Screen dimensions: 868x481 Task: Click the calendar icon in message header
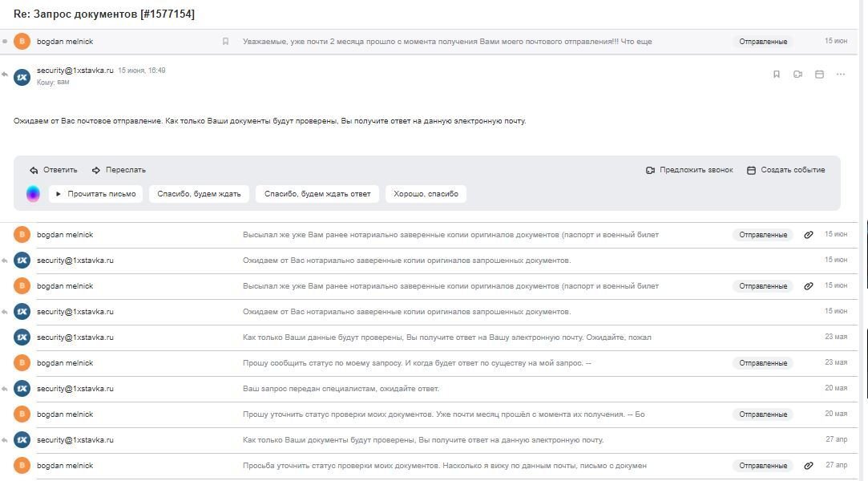(819, 75)
